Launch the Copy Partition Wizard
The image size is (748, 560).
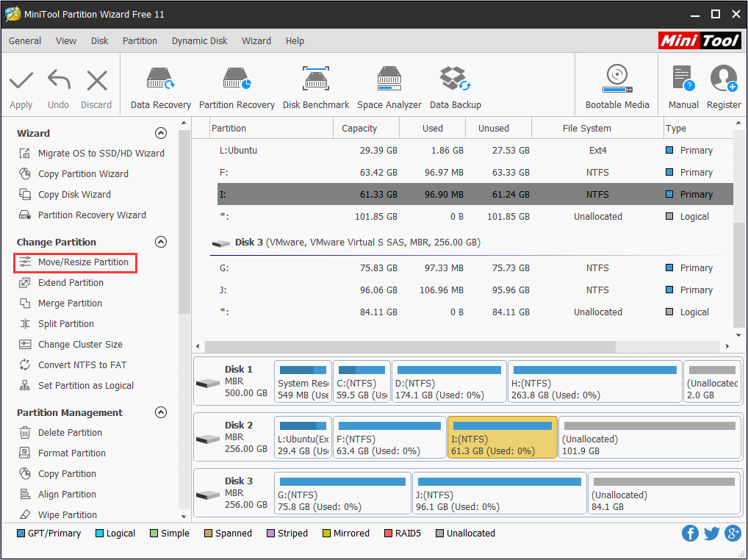73,173
